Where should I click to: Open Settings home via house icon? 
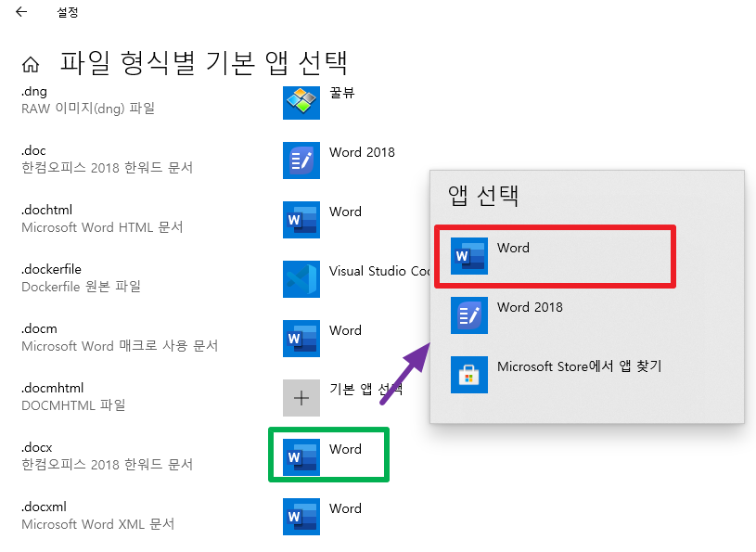pyautogui.click(x=31, y=64)
